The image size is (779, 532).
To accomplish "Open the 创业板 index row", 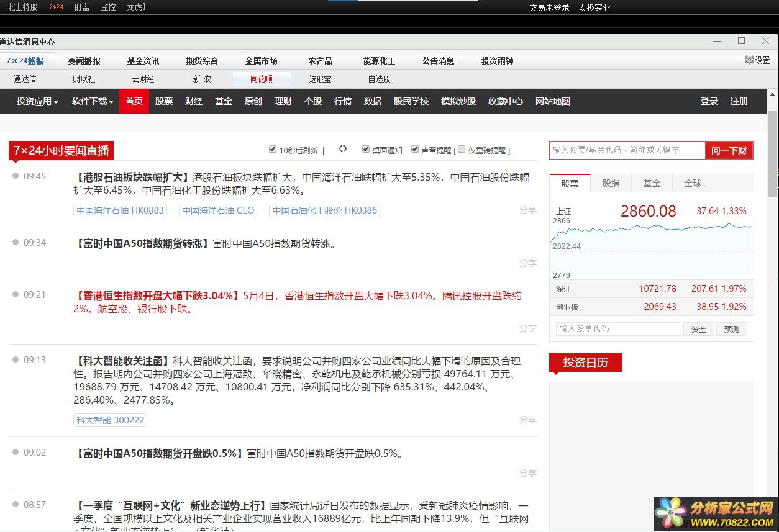I will (652, 307).
